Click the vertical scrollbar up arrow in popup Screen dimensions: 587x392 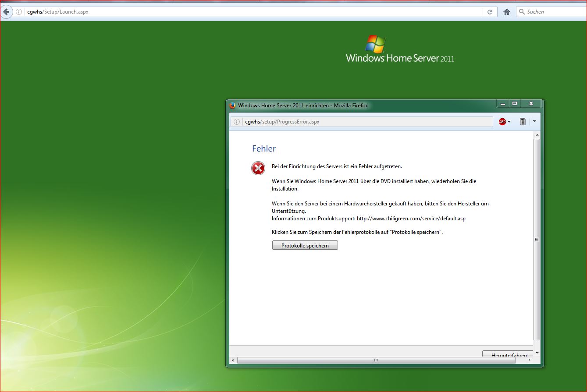pos(537,135)
